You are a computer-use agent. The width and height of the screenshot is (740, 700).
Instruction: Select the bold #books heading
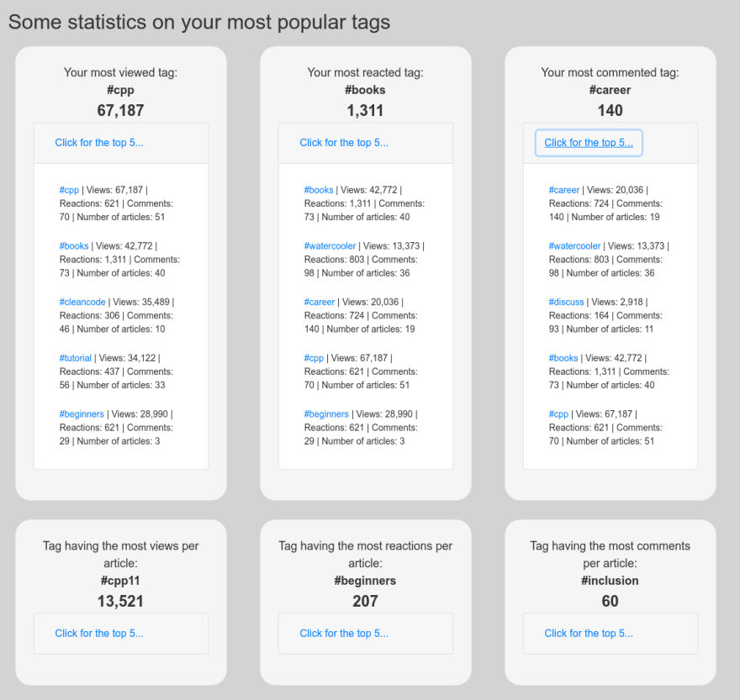tap(365, 90)
